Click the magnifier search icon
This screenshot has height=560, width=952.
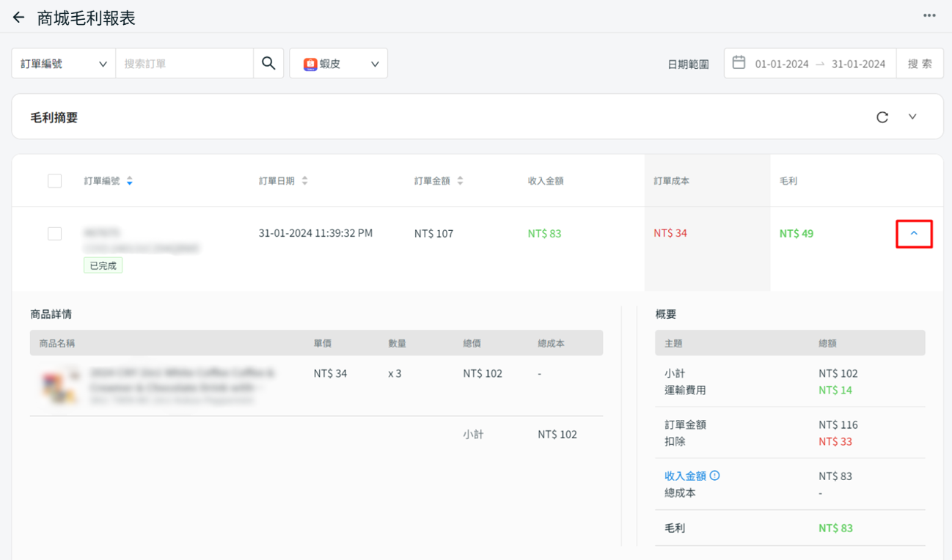click(x=268, y=64)
